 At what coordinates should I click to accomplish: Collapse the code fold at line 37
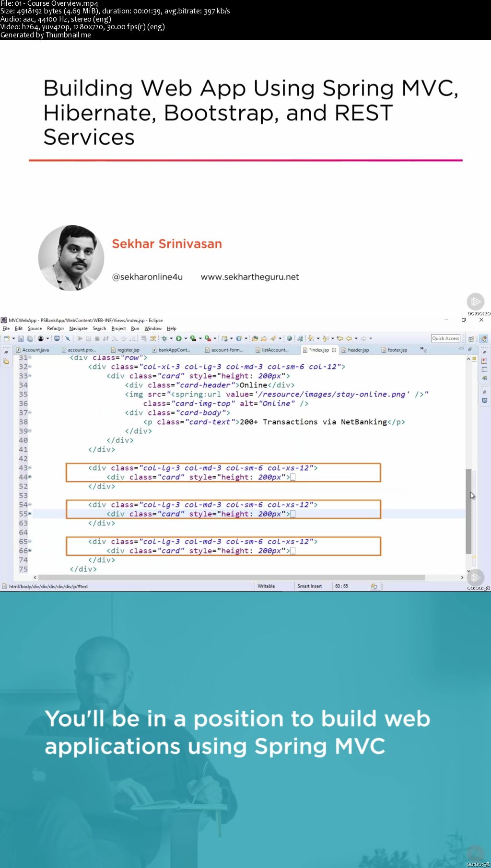pyautogui.click(x=30, y=413)
